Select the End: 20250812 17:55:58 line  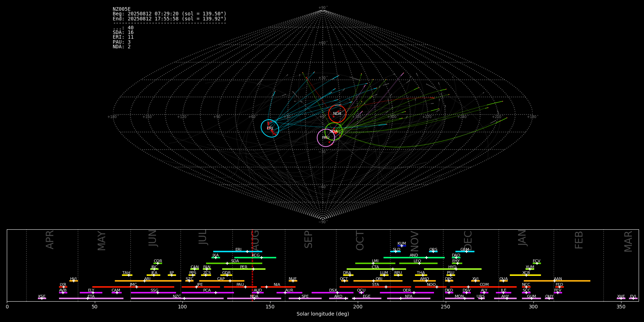tap(170, 19)
